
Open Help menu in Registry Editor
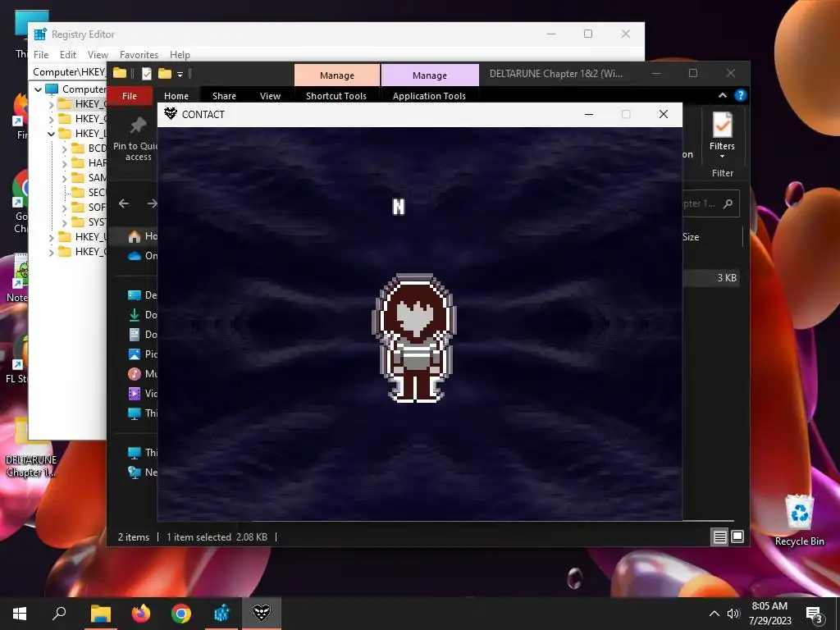pos(180,55)
